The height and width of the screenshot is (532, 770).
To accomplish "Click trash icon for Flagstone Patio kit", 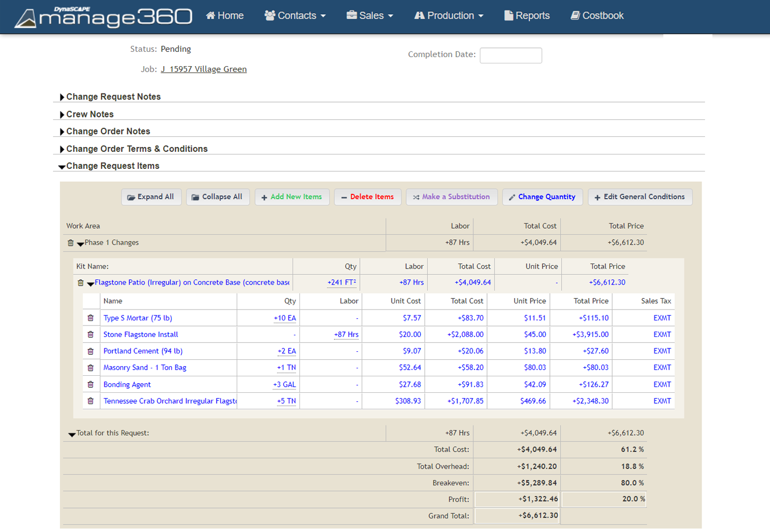I will pyautogui.click(x=80, y=283).
